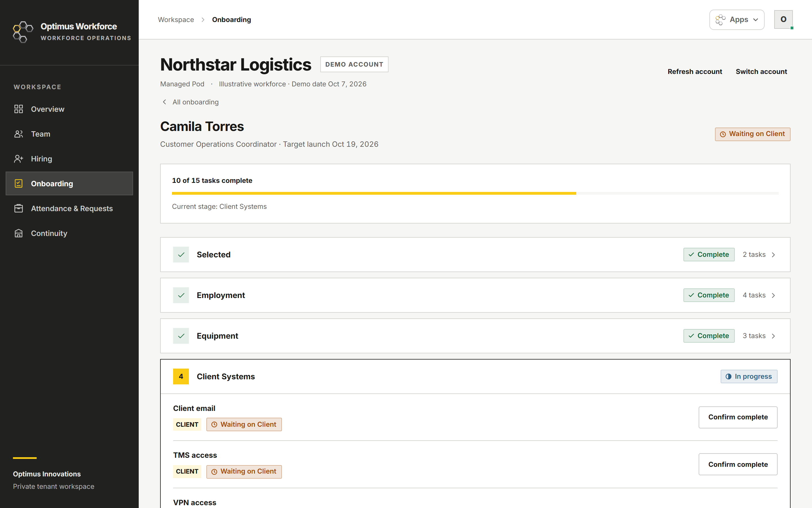Screen dimensions: 812x508
Task: Click the Continuity sidebar item
Action: (69, 233)
